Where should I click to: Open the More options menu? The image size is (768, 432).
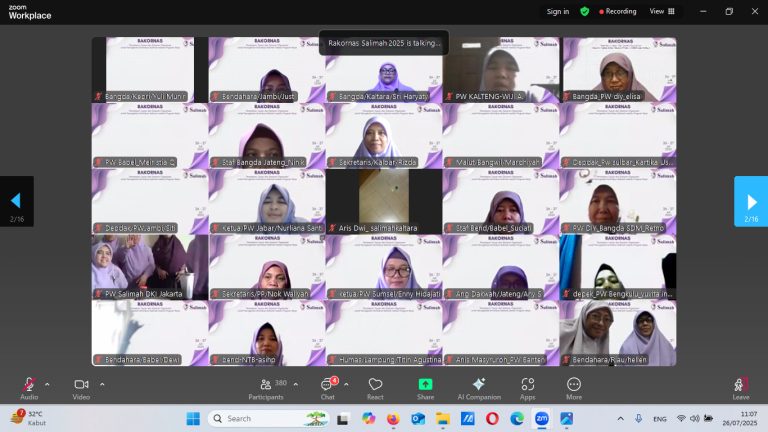(x=574, y=389)
